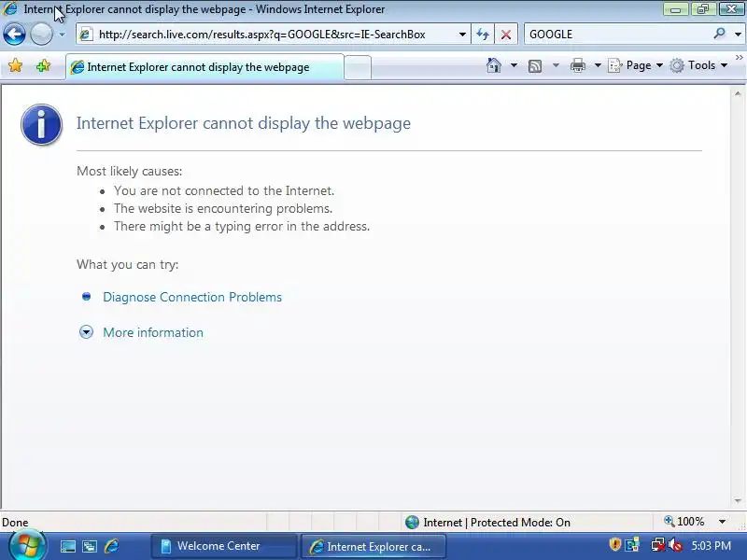Click 'You are not connected to the Internet.'
Viewport: 747px width, 560px height.
(224, 190)
